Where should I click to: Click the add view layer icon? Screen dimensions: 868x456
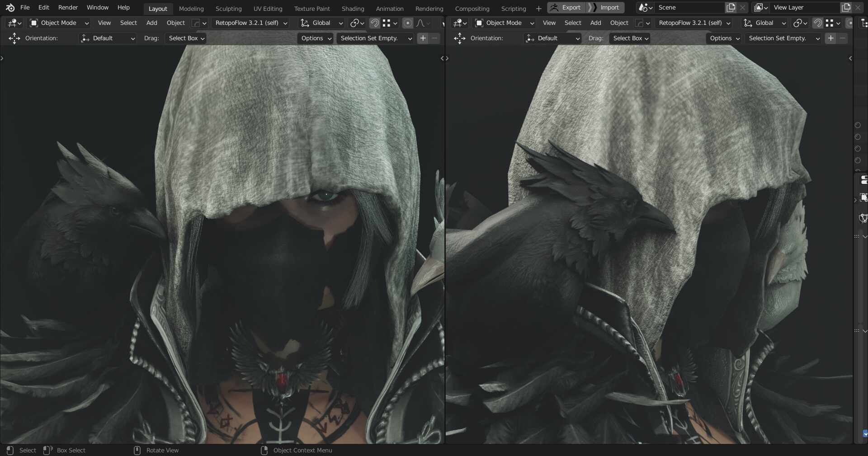pos(846,8)
